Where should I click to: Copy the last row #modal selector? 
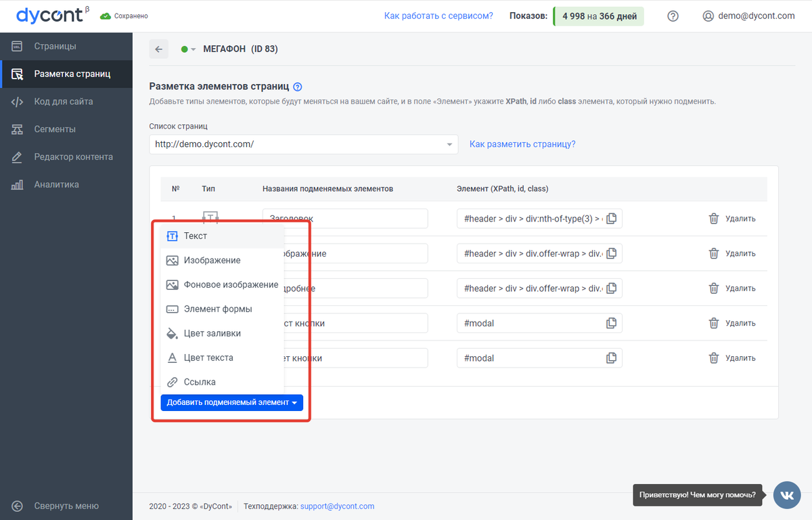tap(611, 358)
